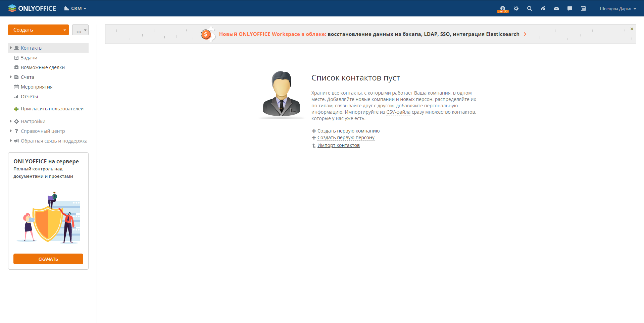Open the Новый ONLYOFFICE Workspace banner link

point(369,34)
